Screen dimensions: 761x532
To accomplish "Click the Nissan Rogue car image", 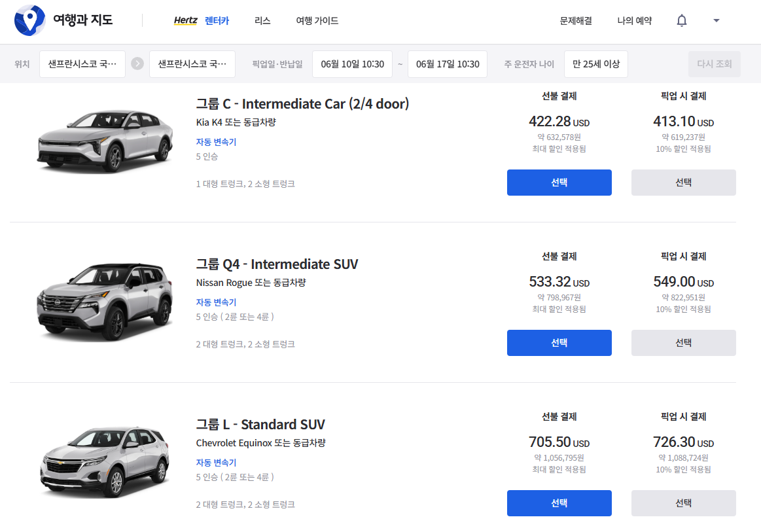I will pos(105,300).
